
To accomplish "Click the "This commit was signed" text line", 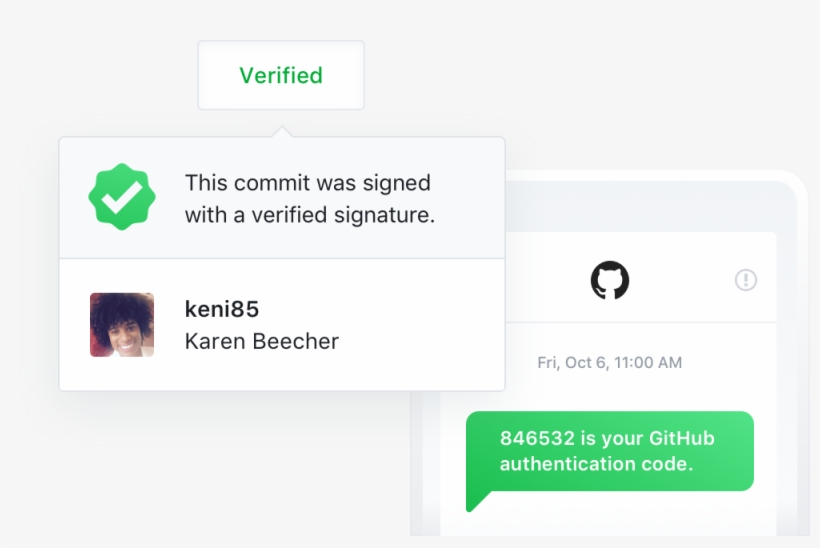I will (x=308, y=183).
